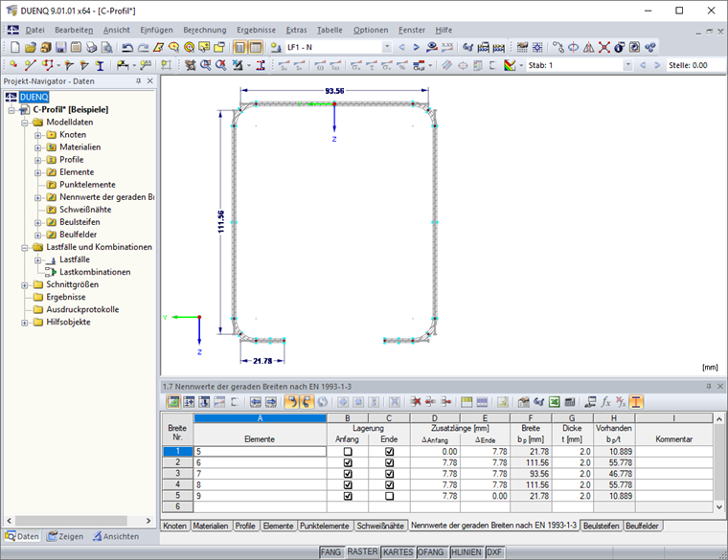Click the colored results scale icon
Image resolution: width=728 pixels, height=560 pixels.
tap(510, 65)
